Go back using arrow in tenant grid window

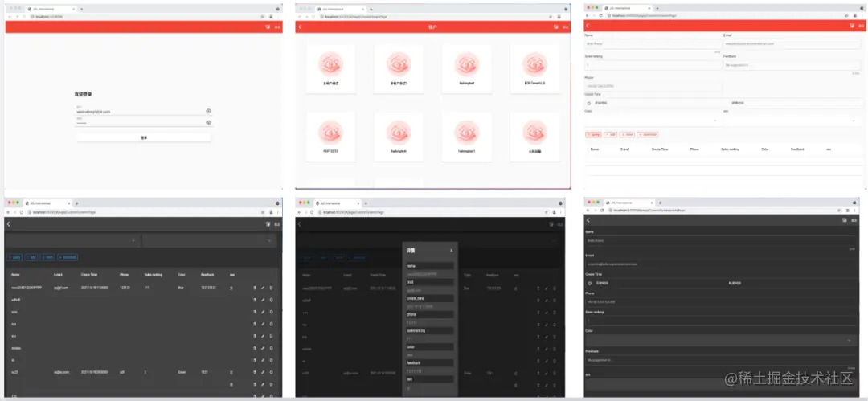click(300, 27)
